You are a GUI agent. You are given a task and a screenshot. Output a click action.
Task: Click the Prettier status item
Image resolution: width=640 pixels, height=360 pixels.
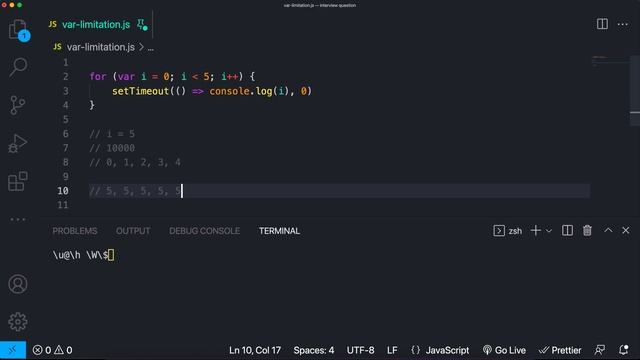pos(560,350)
